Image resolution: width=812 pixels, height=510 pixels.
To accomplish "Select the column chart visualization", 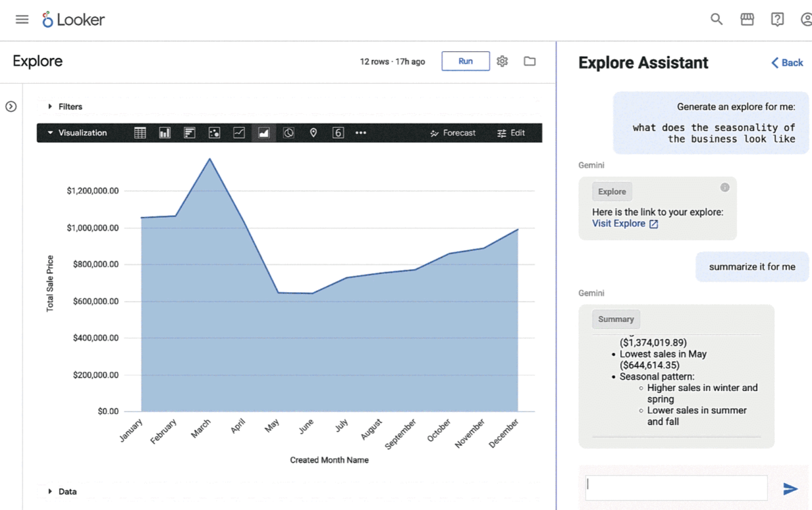I will tap(164, 133).
